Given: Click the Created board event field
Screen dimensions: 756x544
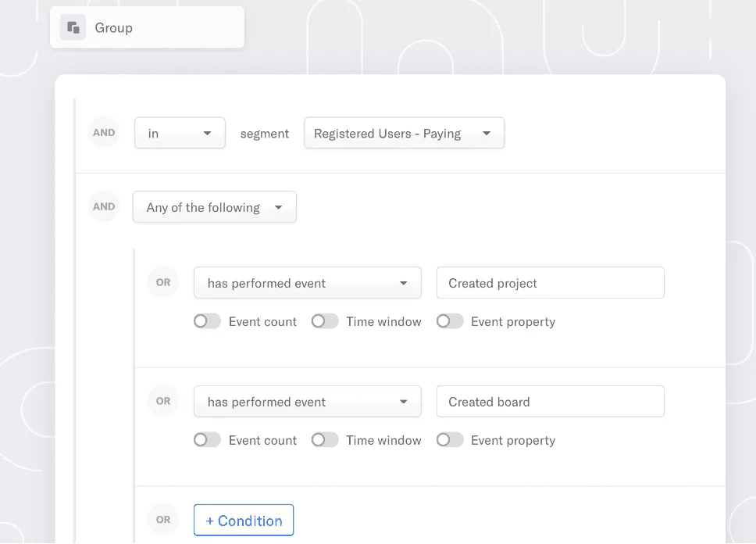Looking at the screenshot, I should pyautogui.click(x=550, y=402).
